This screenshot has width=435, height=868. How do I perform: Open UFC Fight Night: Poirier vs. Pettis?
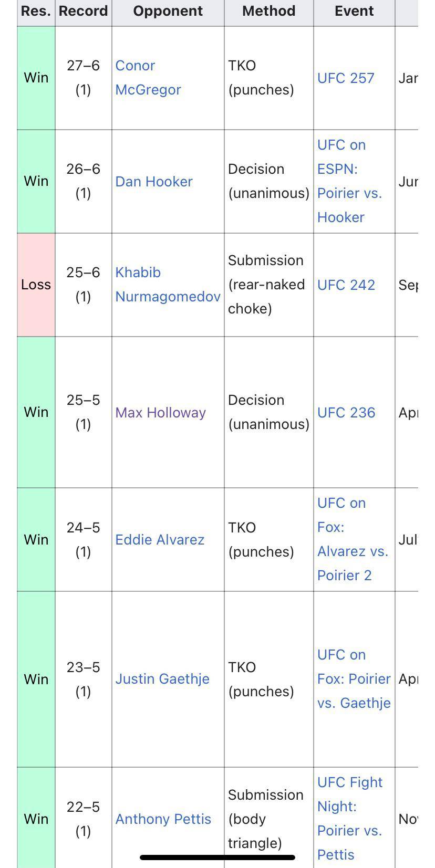tap(349, 819)
